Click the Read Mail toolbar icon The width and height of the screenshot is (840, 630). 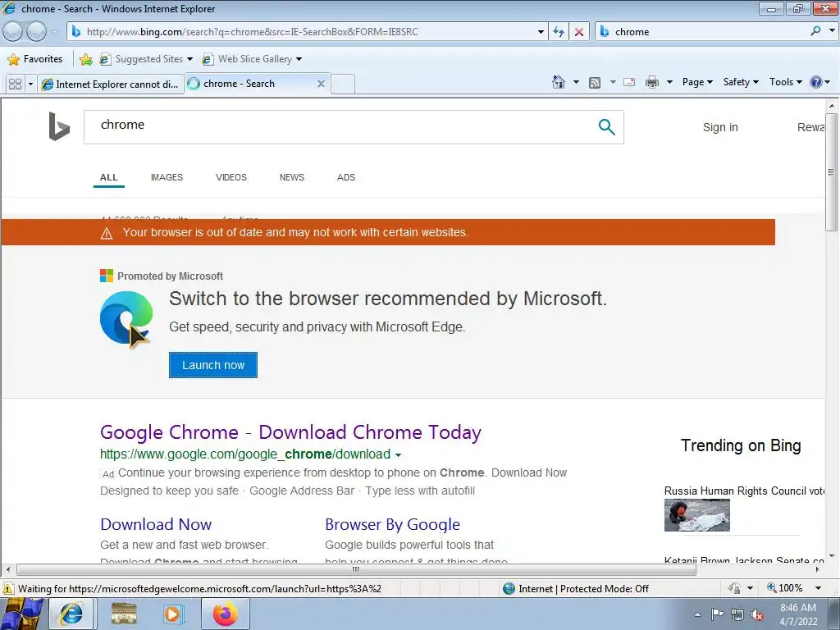(629, 82)
